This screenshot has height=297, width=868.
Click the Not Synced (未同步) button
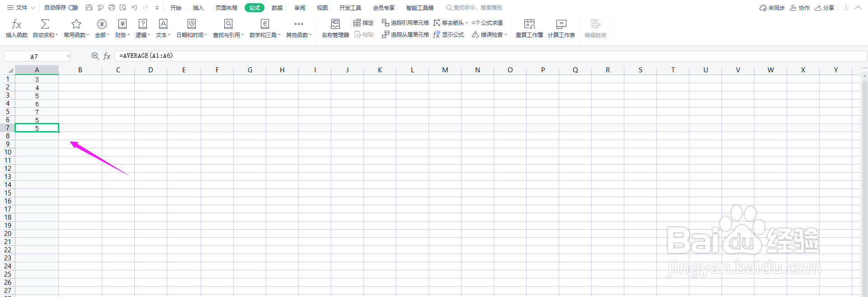click(x=772, y=8)
